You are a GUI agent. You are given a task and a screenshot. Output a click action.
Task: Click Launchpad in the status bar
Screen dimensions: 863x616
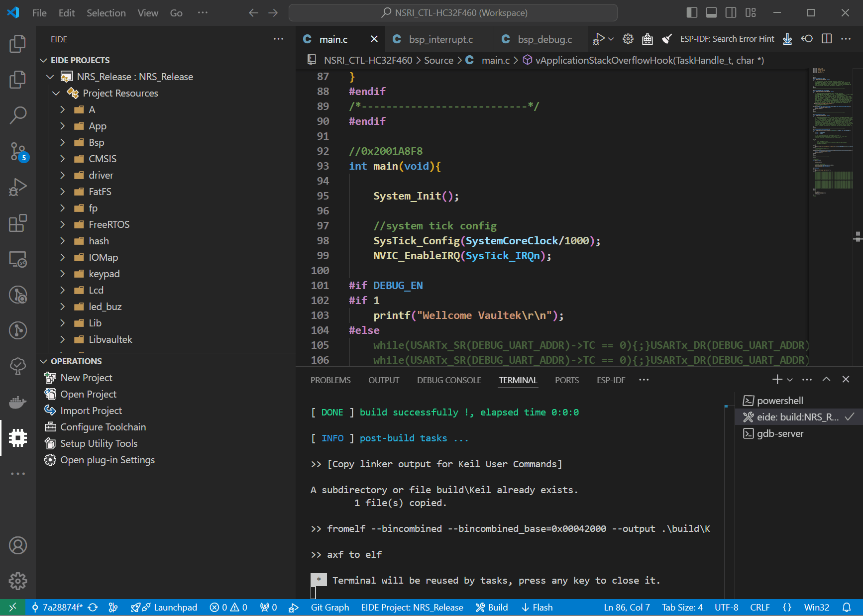click(164, 608)
